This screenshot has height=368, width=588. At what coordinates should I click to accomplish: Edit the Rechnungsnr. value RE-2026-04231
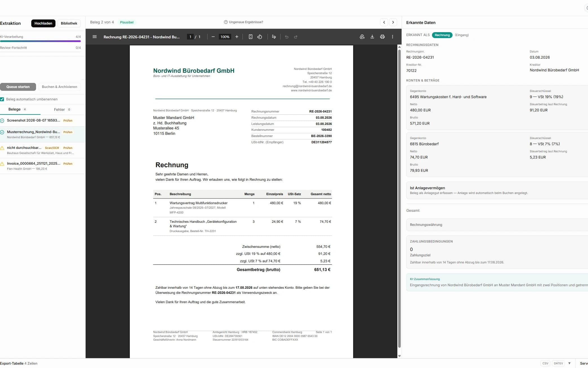point(420,57)
